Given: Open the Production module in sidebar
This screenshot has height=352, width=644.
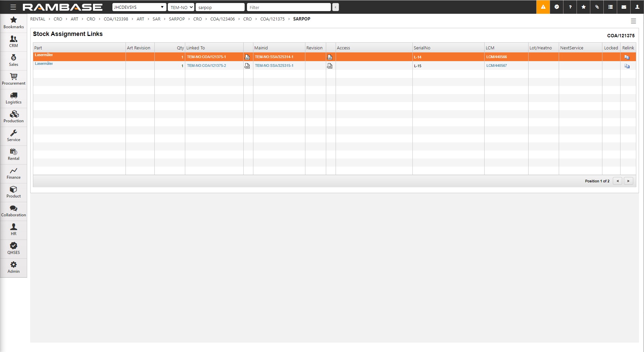Looking at the screenshot, I should click(x=13, y=117).
